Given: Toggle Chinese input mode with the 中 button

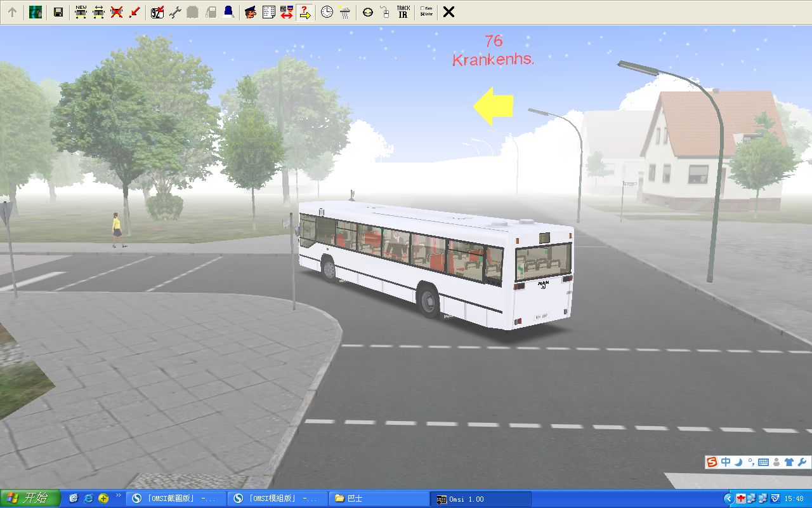Looking at the screenshot, I should [726, 462].
